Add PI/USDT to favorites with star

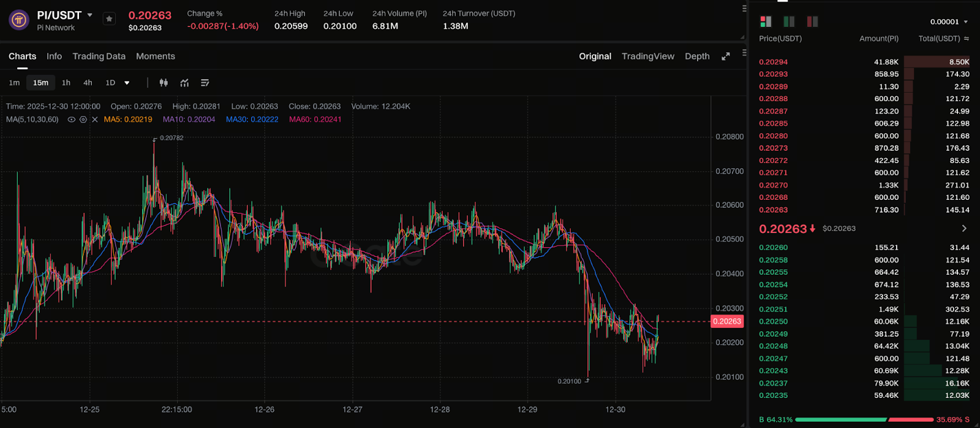coord(109,19)
